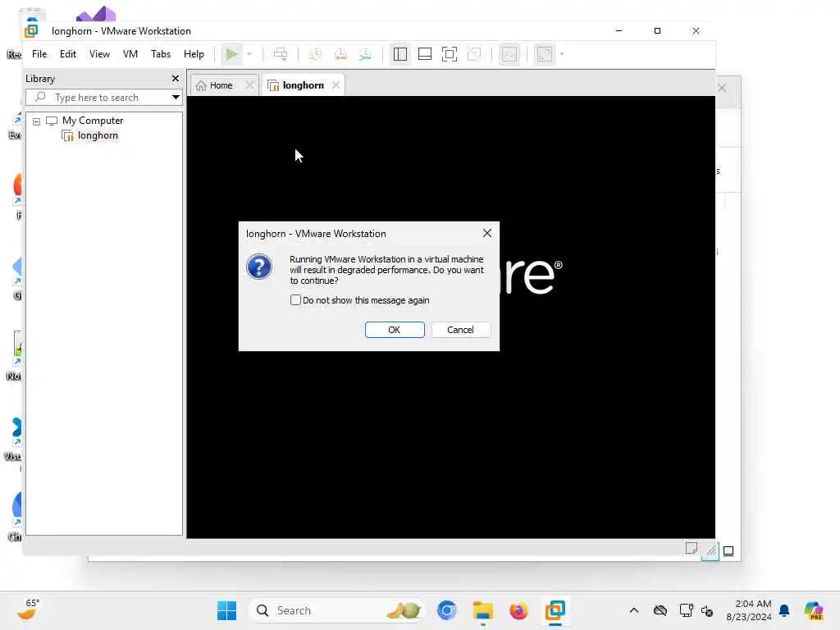Check Do not show this message again

pos(295,300)
